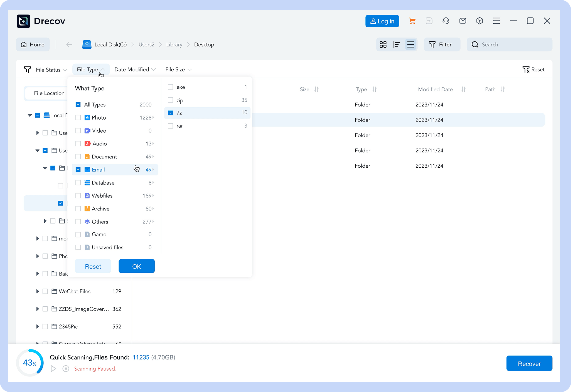This screenshot has height=392, width=571.
Task: Uncheck the 7z checkbox
Action: point(171,113)
